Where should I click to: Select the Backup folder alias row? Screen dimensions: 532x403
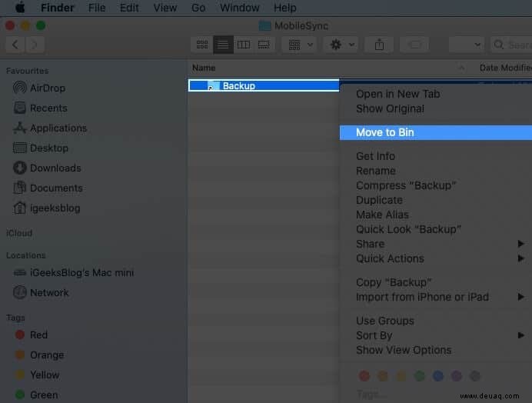pos(264,85)
